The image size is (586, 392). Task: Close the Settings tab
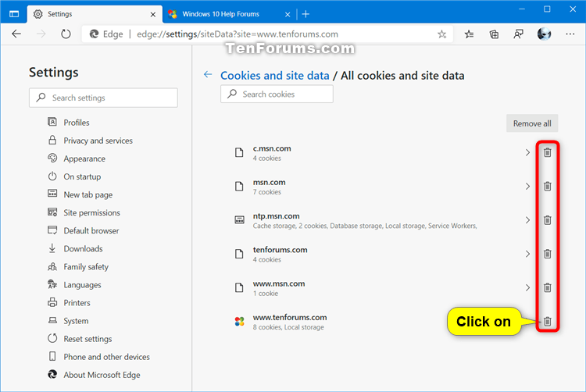(x=153, y=15)
